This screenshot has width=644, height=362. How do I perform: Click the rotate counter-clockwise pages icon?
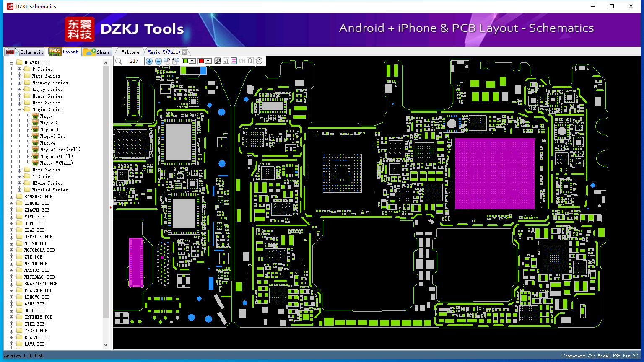pos(176,61)
